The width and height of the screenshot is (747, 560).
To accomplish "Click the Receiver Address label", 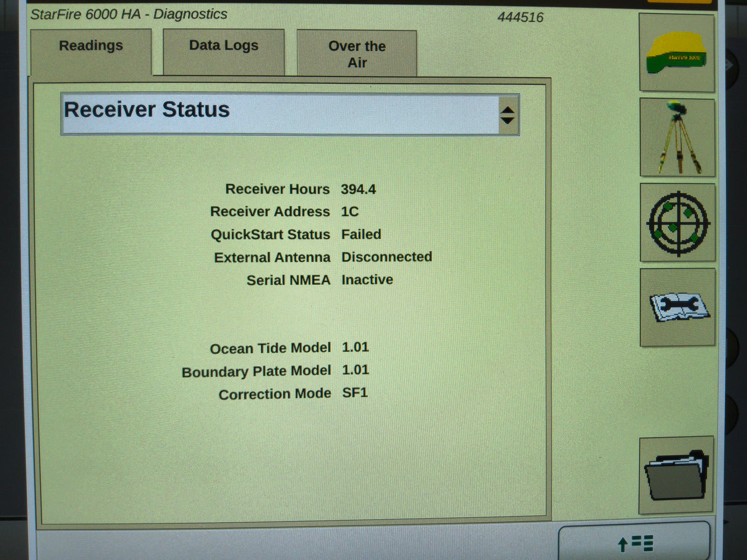I will pyautogui.click(x=270, y=212).
